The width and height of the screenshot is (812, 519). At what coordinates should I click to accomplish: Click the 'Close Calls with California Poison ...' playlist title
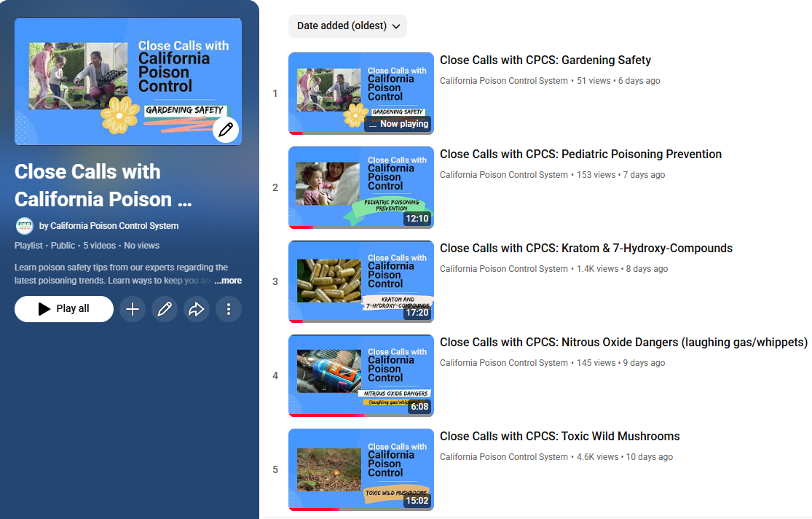(103, 186)
